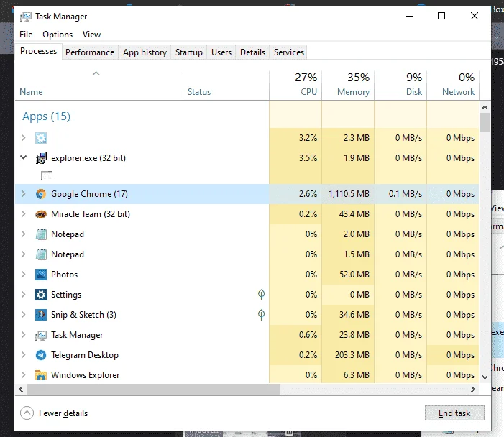Screen dimensions: 504x437
Task: Click the horizontal scrollbar right arrow
Action: click(473, 389)
